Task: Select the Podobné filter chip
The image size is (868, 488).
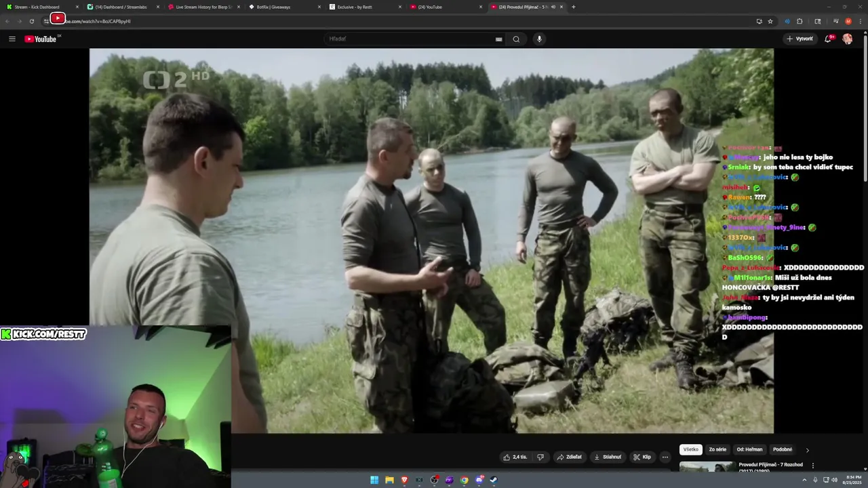Action: click(783, 449)
